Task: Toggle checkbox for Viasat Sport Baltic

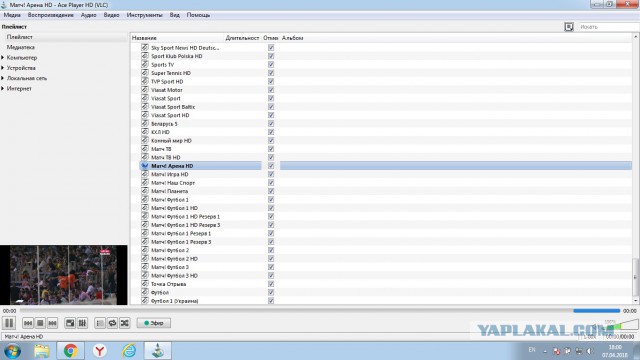Action: point(271,107)
